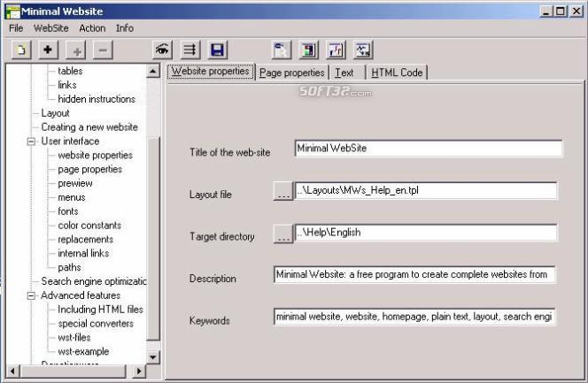Image resolution: width=588 pixels, height=383 pixels.
Task: Open the Action menu
Action: (92, 28)
